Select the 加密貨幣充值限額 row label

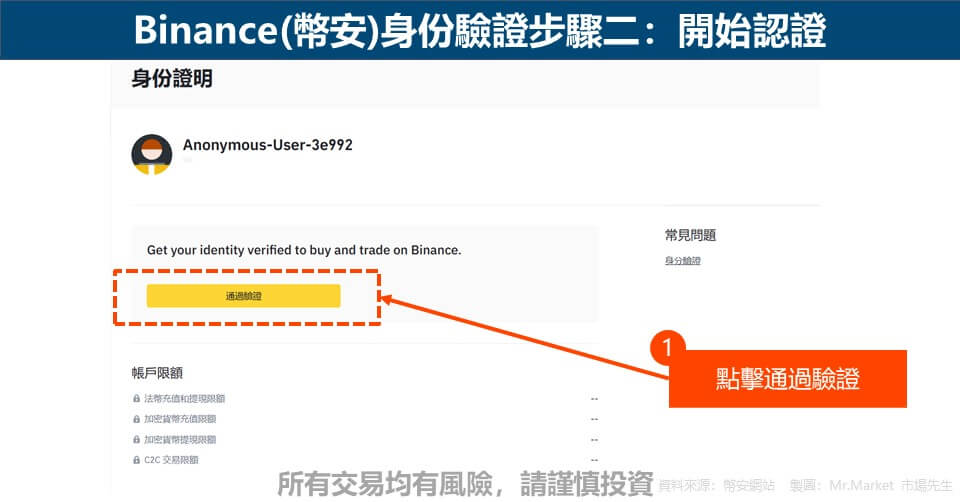click(x=180, y=419)
